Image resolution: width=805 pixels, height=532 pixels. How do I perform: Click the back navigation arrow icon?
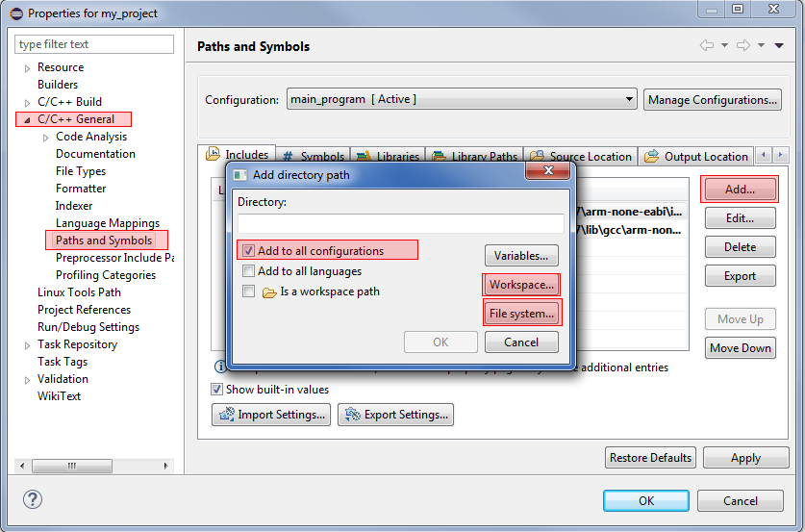pos(707,46)
